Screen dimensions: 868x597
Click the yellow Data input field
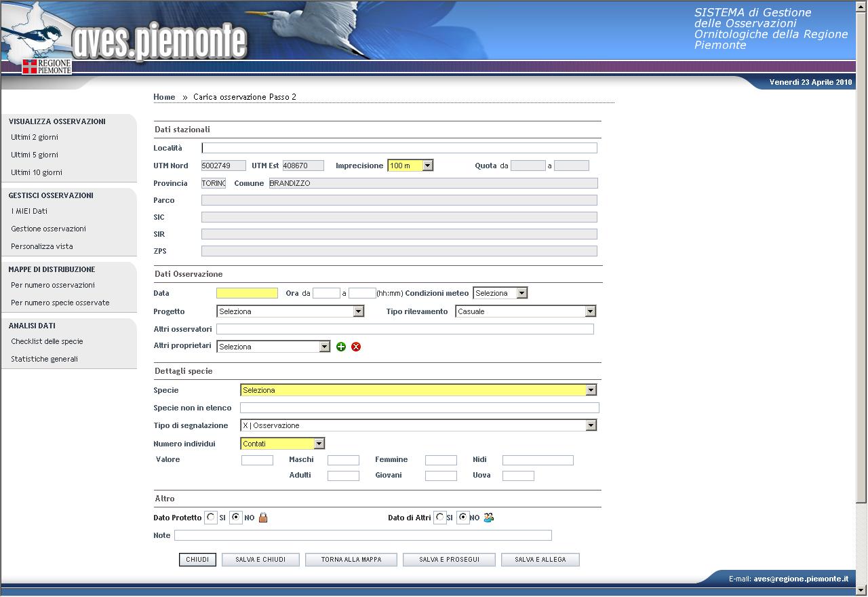247,293
